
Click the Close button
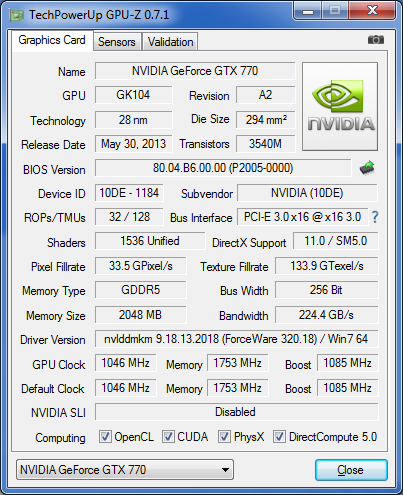tap(351, 470)
